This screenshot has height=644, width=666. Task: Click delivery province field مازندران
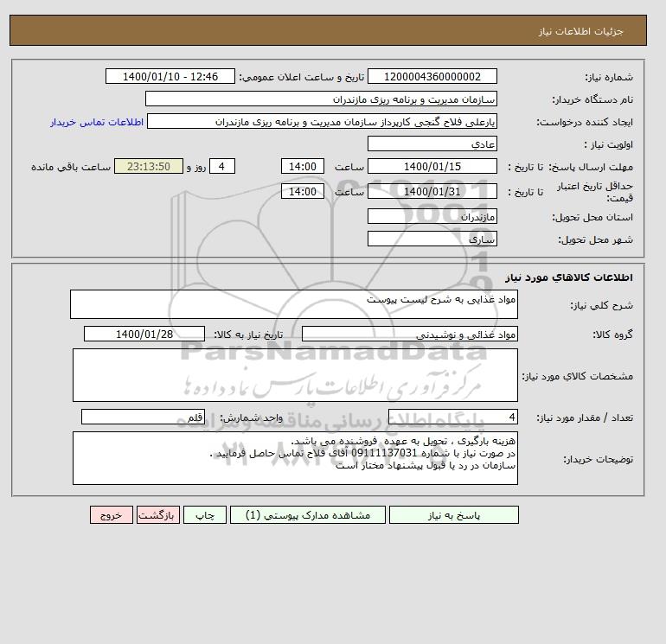pyautogui.click(x=432, y=216)
